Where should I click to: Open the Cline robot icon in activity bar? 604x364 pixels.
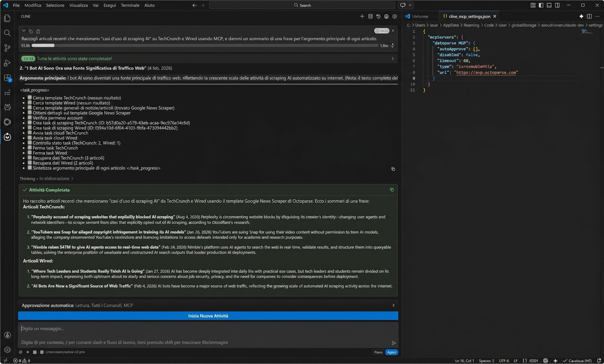click(x=7, y=137)
